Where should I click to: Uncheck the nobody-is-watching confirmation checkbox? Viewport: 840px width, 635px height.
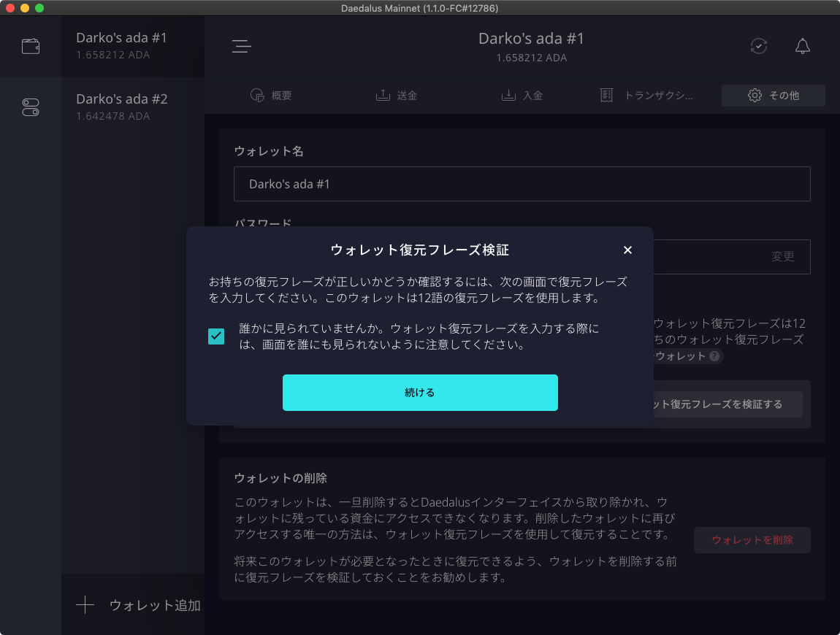pos(216,336)
